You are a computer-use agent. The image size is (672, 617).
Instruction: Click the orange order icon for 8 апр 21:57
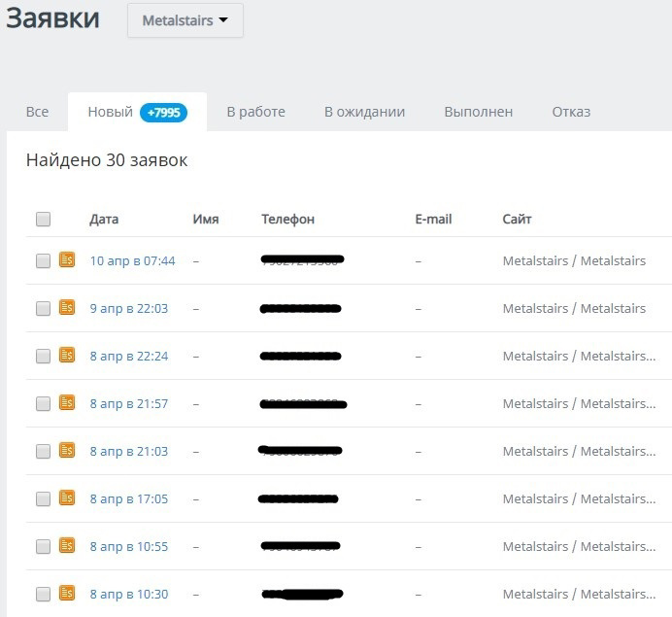pos(67,402)
